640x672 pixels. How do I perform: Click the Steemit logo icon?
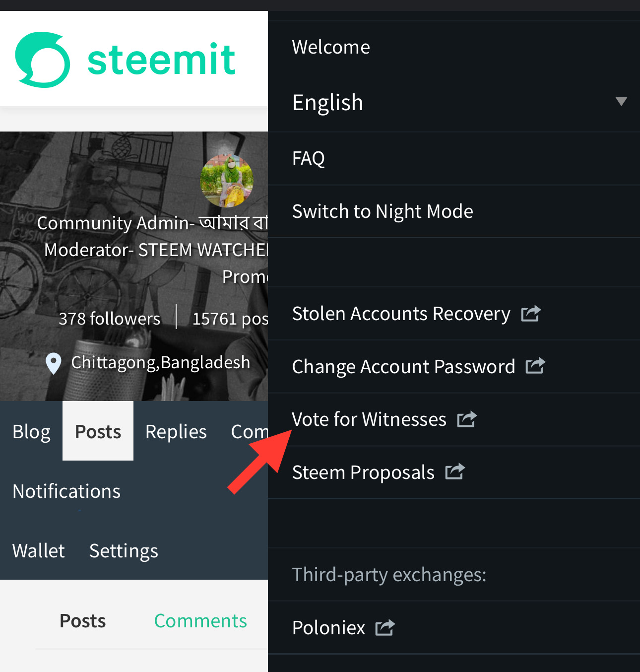click(43, 60)
